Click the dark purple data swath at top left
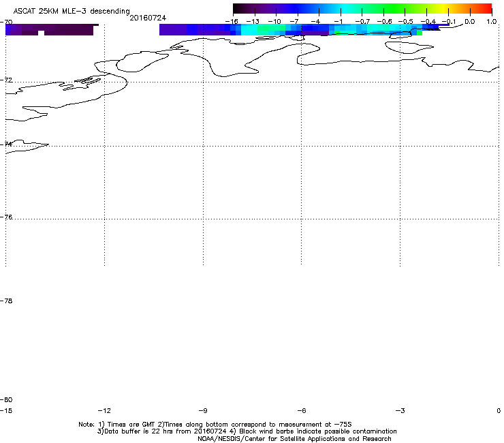The height and width of the screenshot is (443, 504). click(52, 29)
